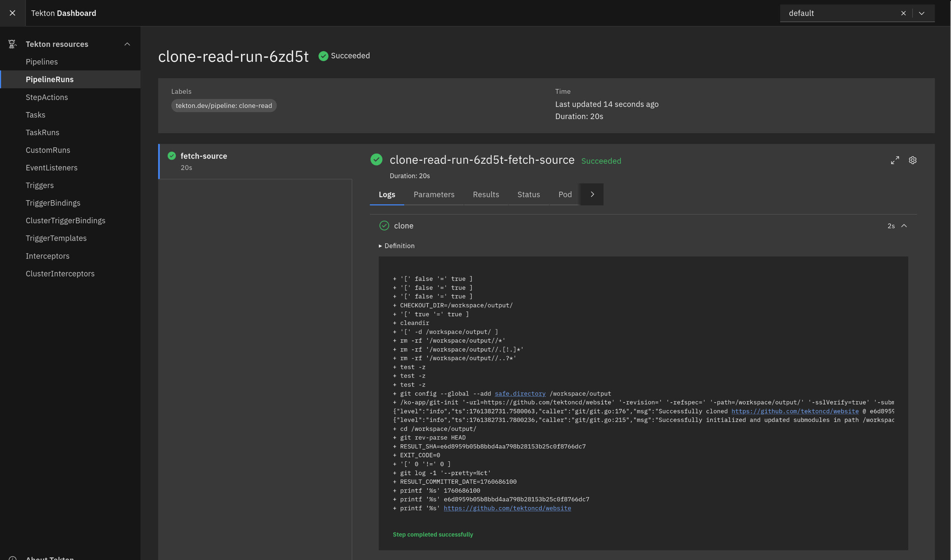Open the Results tab

coord(486,194)
